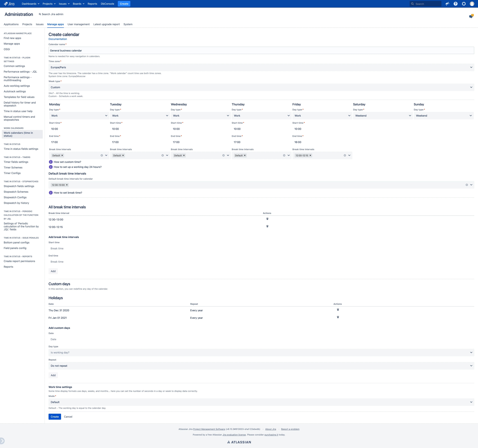
Task: Clear all break intervals for Tuesday
Action: pos(163,155)
